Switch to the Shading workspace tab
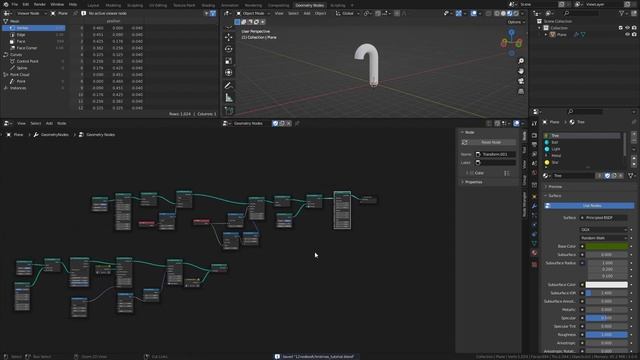640x360 pixels. pos(208,5)
